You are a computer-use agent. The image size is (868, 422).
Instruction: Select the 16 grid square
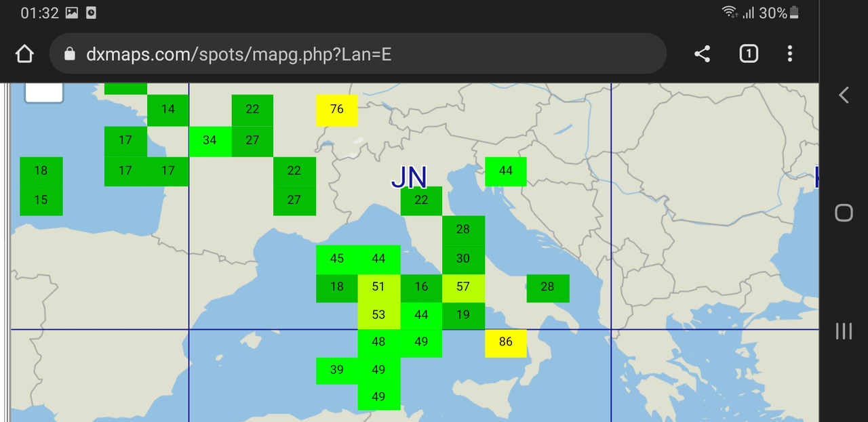421,287
